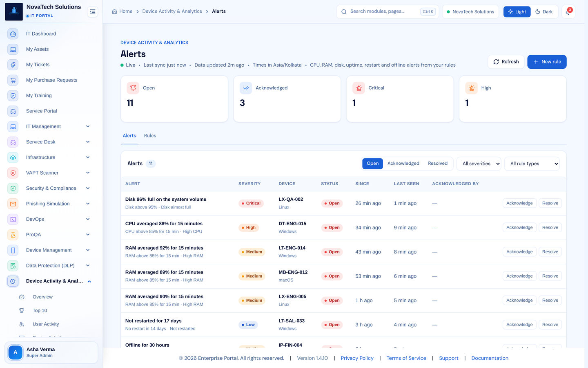Open the All rule types dropdown
588x368 pixels.
pos(532,164)
